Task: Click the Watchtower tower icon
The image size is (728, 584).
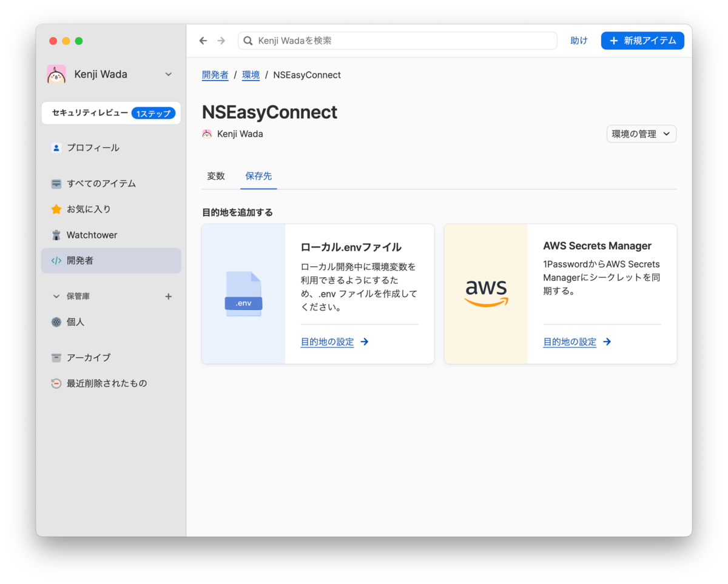Action: point(56,235)
